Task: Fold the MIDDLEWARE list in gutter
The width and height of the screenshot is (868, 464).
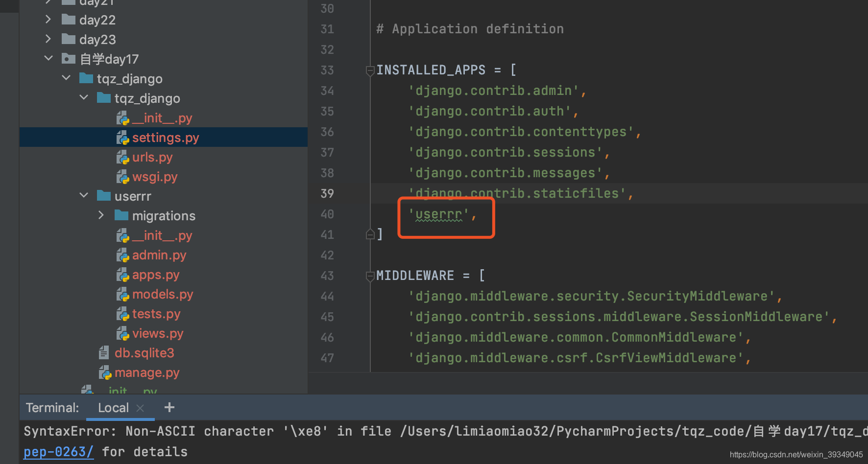Action: (370, 276)
